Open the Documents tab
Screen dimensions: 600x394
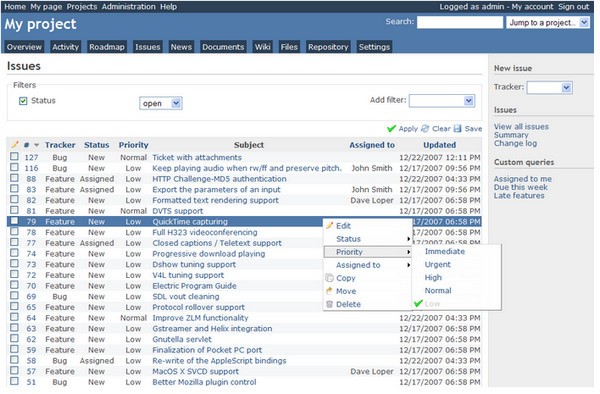pyautogui.click(x=223, y=47)
